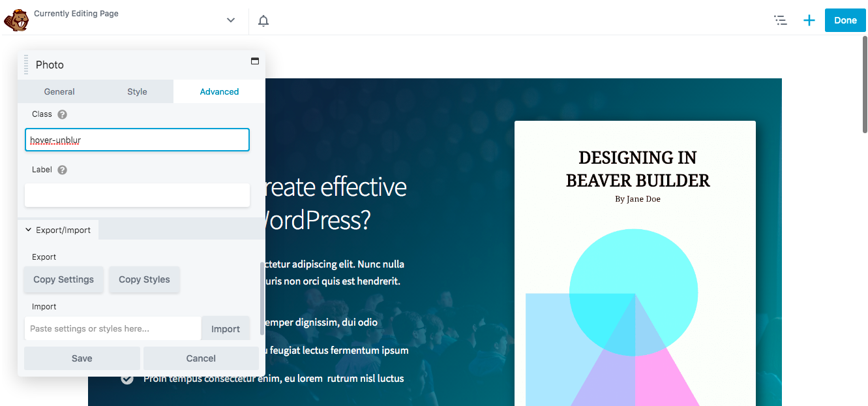868x406 pixels.
Task: Click the panel expand icon beside Photo title
Action: pyautogui.click(x=254, y=61)
